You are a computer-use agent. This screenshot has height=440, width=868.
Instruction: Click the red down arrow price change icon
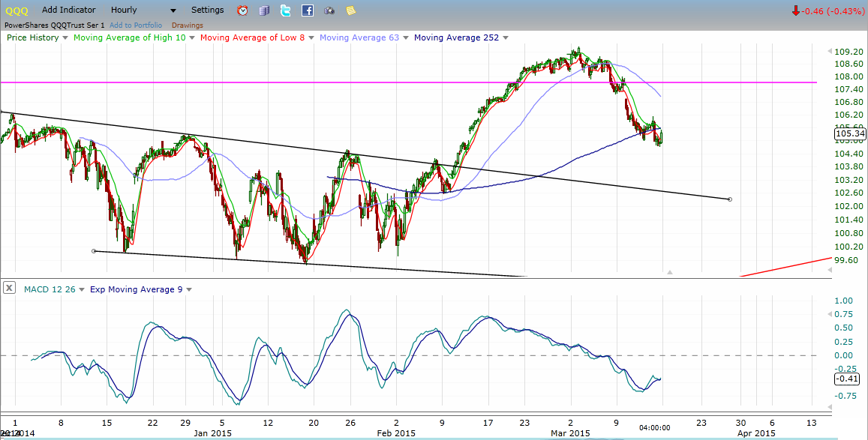point(795,10)
